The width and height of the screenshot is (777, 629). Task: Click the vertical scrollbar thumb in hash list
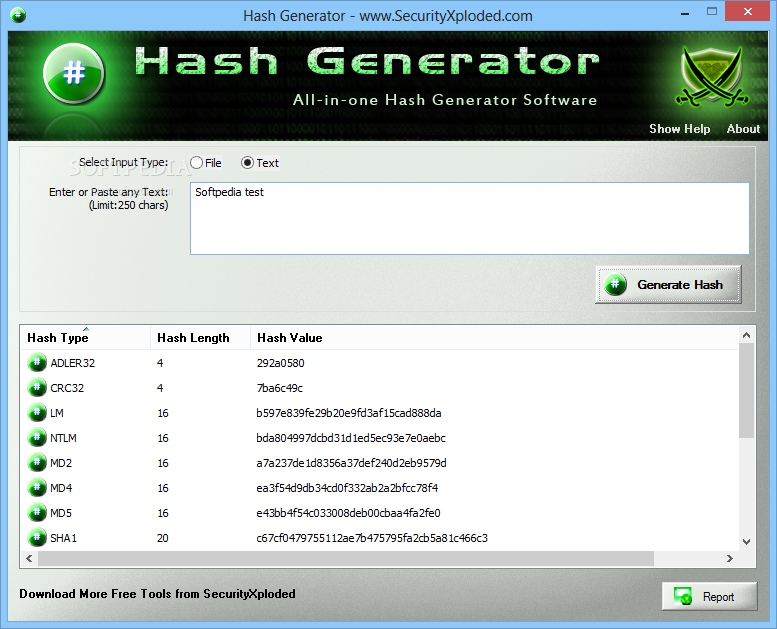(x=746, y=391)
